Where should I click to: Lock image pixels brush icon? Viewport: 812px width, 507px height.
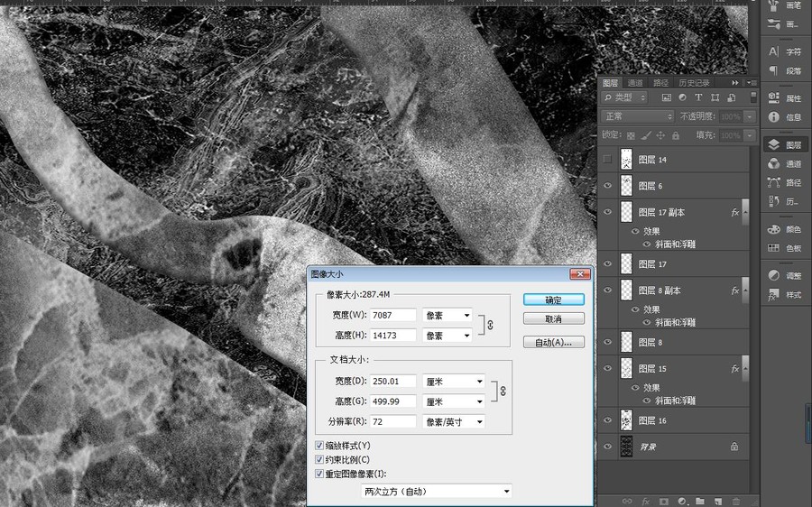tap(646, 135)
